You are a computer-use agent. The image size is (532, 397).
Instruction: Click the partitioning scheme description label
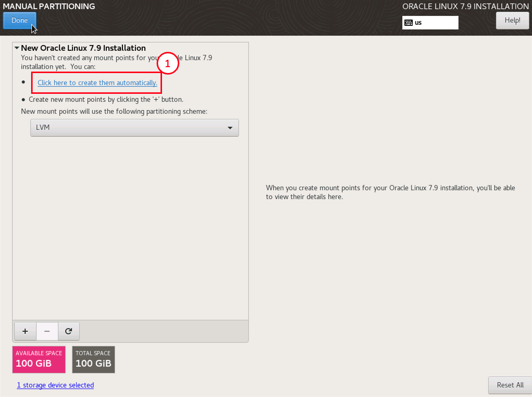(x=114, y=112)
